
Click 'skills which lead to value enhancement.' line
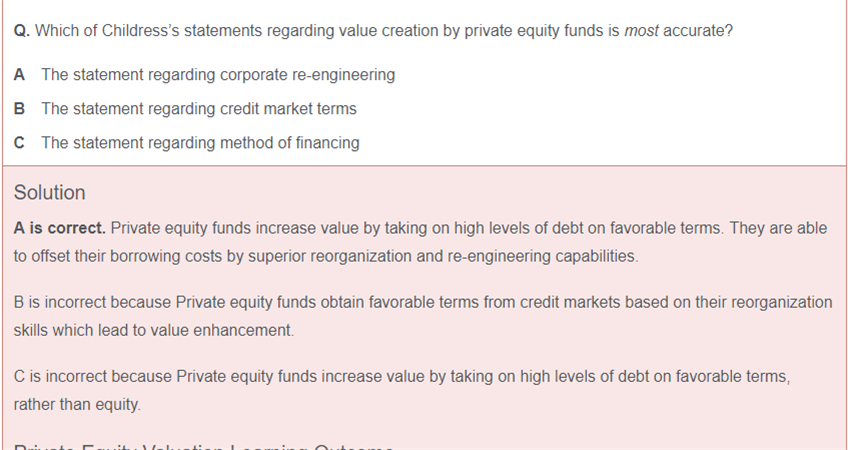click(154, 330)
